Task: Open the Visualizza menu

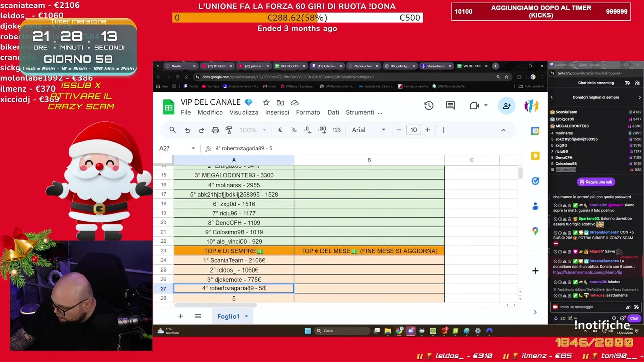Action: 244,112
